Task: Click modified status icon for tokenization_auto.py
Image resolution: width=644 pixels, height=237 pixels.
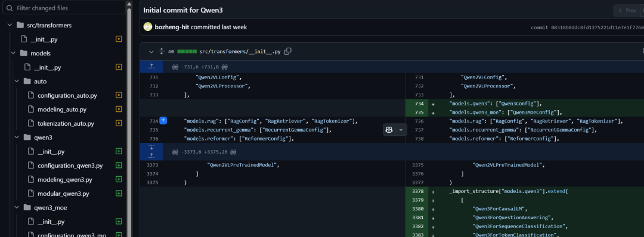Action: [x=119, y=123]
